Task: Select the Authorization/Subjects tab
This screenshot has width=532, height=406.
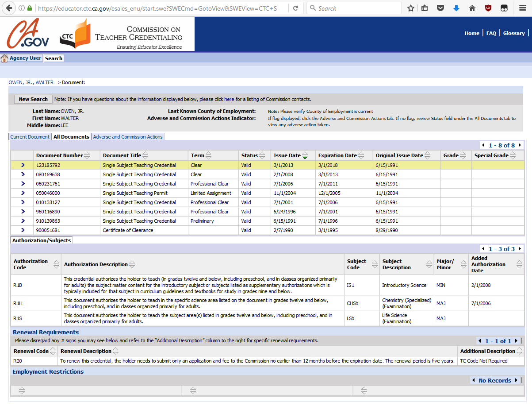Action: coord(42,240)
